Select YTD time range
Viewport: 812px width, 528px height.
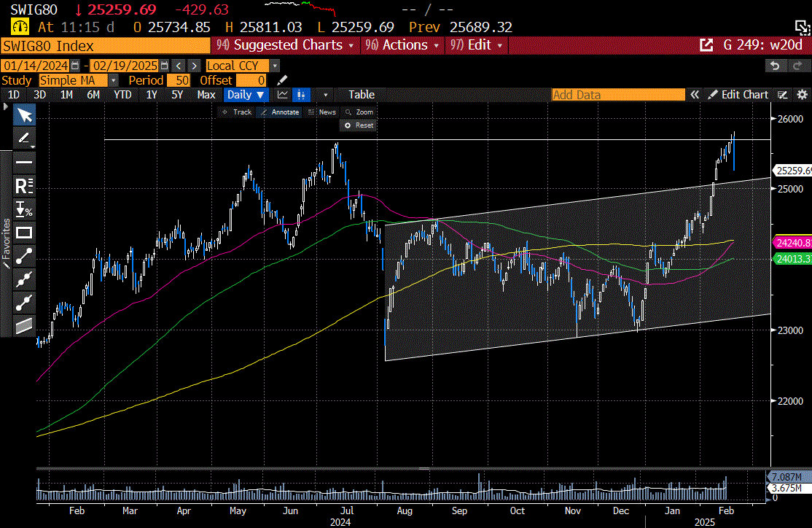(122, 95)
